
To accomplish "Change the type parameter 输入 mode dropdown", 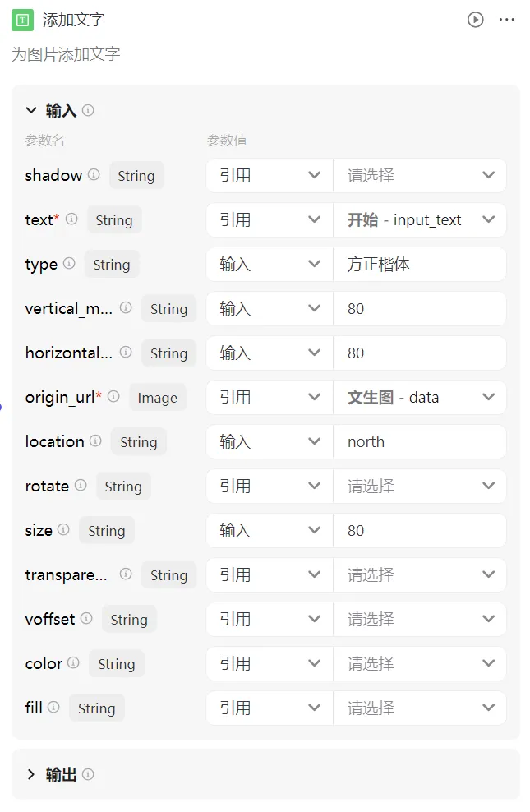I will [270, 264].
